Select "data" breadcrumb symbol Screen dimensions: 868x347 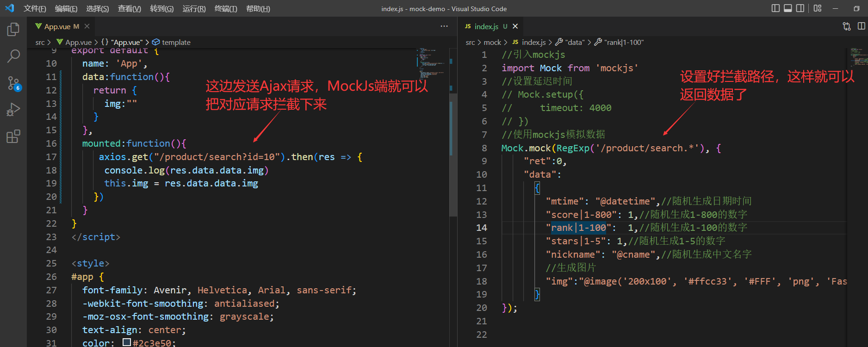click(x=570, y=42)
